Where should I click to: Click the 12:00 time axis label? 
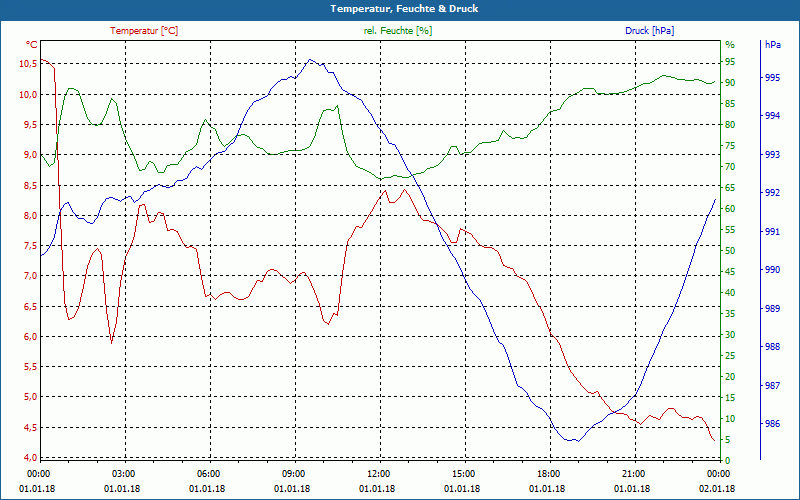point(379,473)
